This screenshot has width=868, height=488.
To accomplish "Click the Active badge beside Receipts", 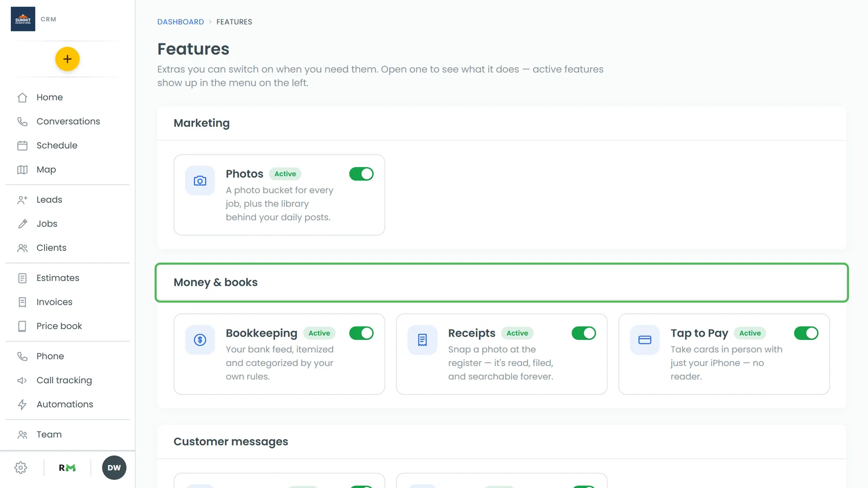I will pos(518,333).
